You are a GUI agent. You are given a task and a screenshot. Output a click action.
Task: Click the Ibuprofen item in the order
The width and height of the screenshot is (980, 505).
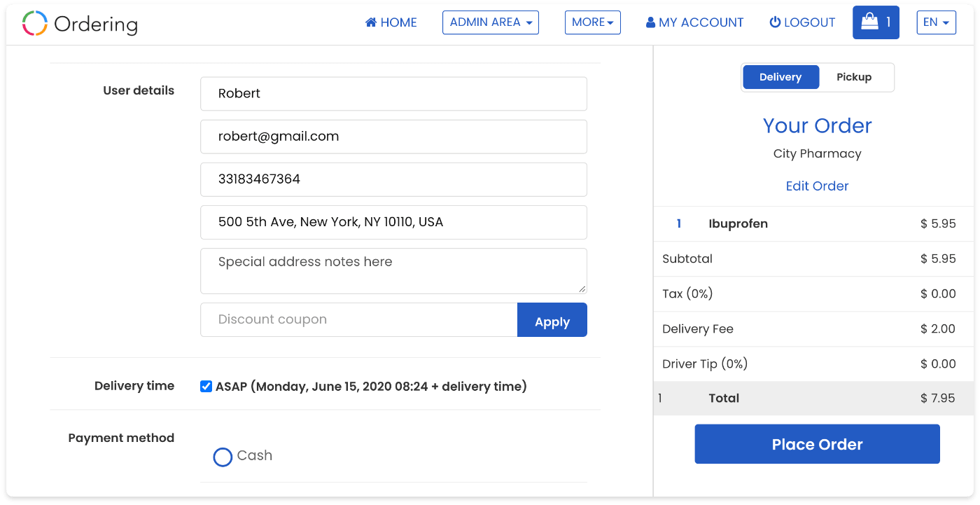click(738, 224)
